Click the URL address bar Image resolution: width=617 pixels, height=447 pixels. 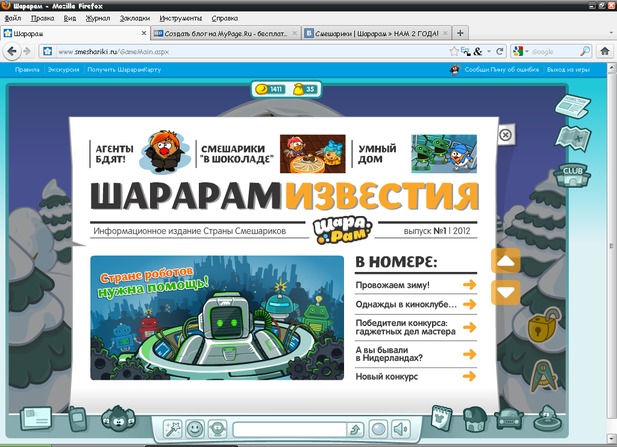pyautogui.click(x=252, y=52)
